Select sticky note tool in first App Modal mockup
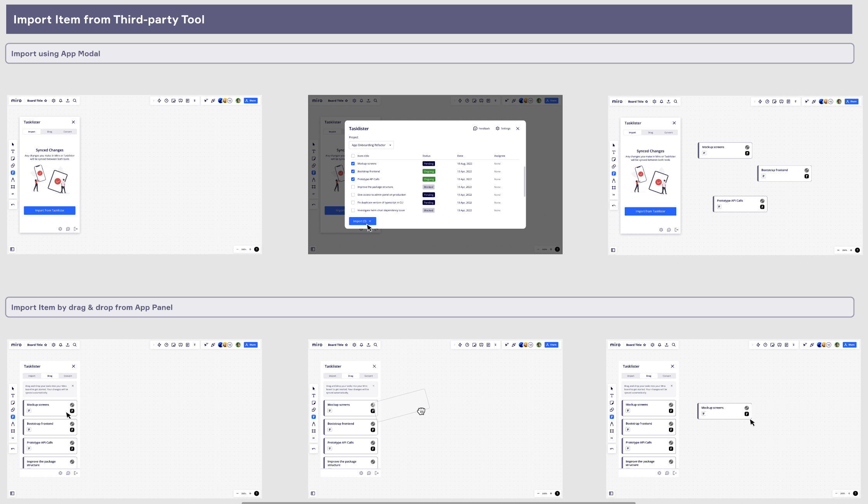Screen dimensions: 868x504 coord(13,158)
